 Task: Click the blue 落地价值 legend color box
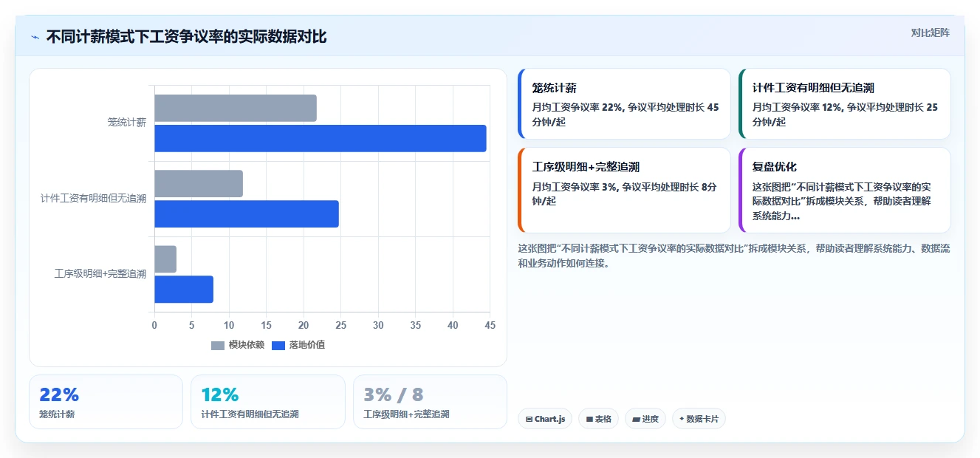point(278,345)
